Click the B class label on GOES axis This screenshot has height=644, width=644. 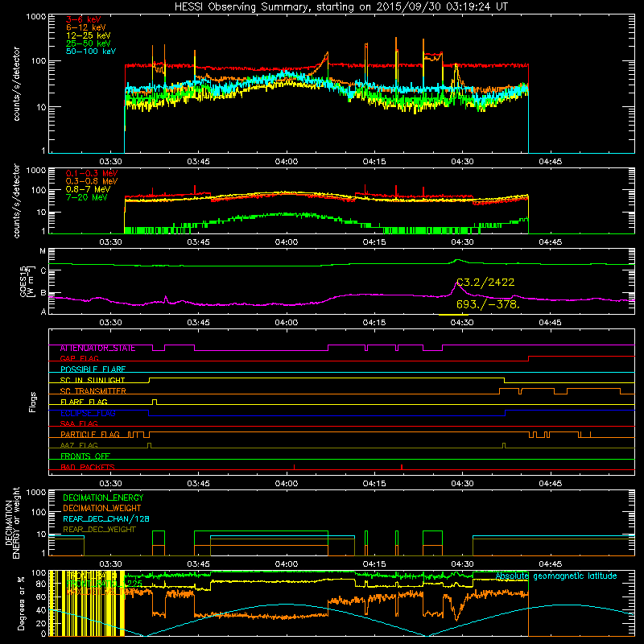click(x=43, y=293)
